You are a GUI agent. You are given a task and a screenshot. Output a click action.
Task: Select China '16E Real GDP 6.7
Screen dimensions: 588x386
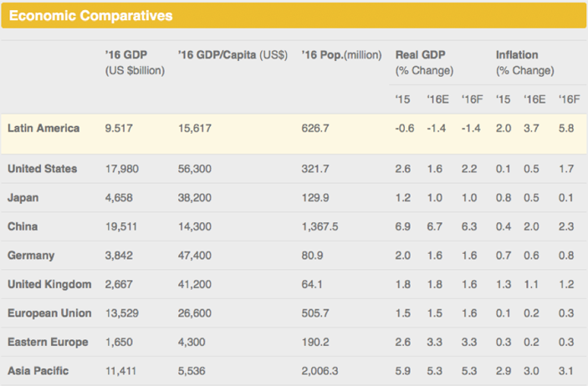coord(435,226)
